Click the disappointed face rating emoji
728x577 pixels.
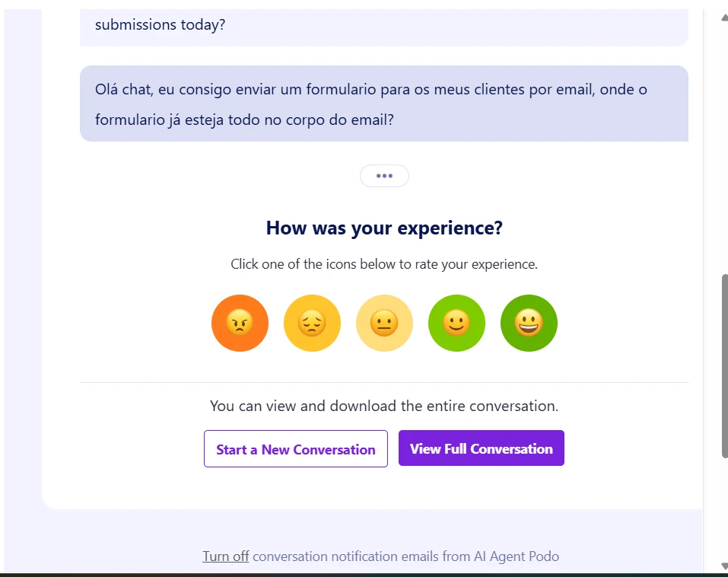(312, 323)
